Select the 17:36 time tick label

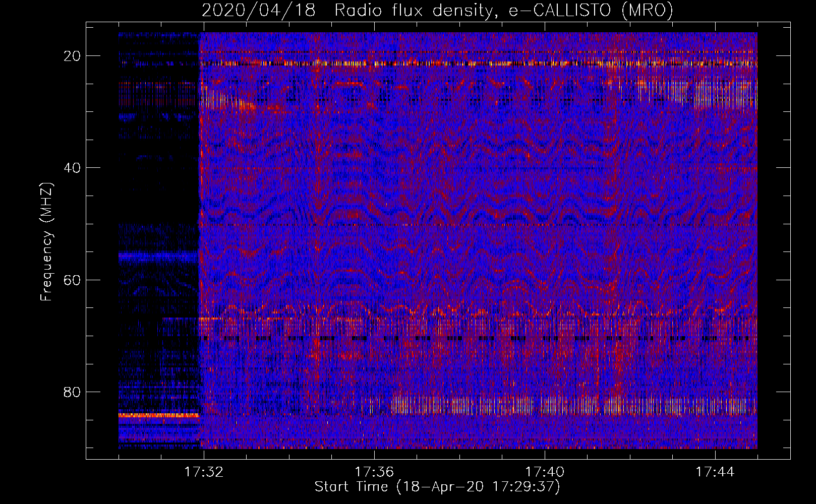coord(374,472)
